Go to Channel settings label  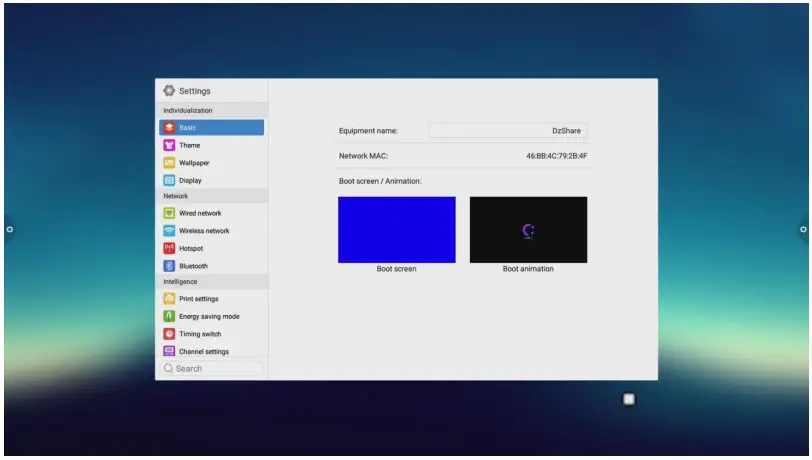[203, 352]
